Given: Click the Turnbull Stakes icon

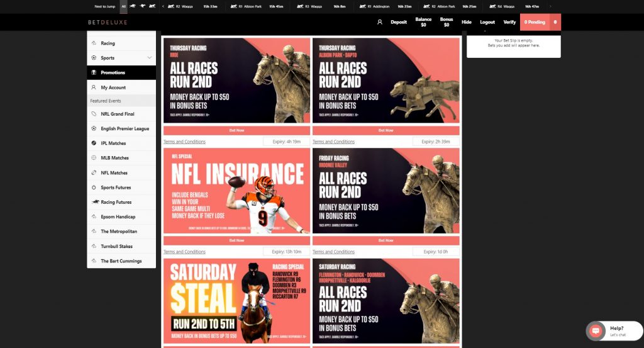Looking at the screenshot, I should tap(94, 246).
